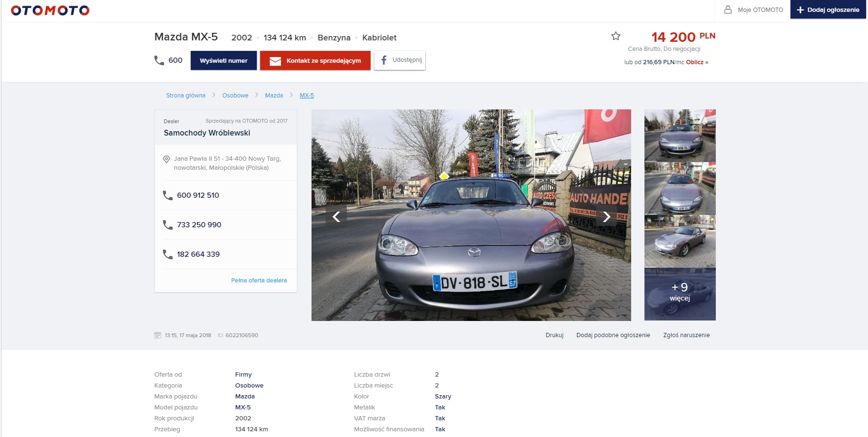Click the user profile icon

click(728, 10)
